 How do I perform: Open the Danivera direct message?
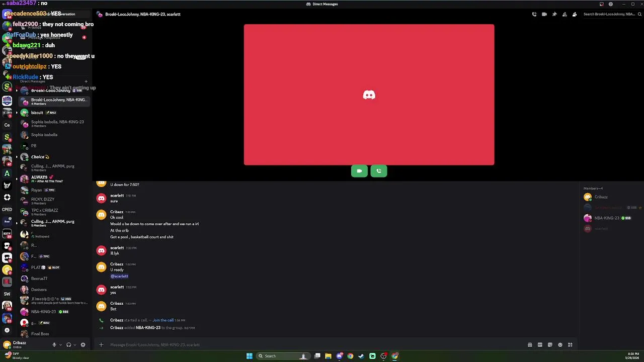(54, 290)
